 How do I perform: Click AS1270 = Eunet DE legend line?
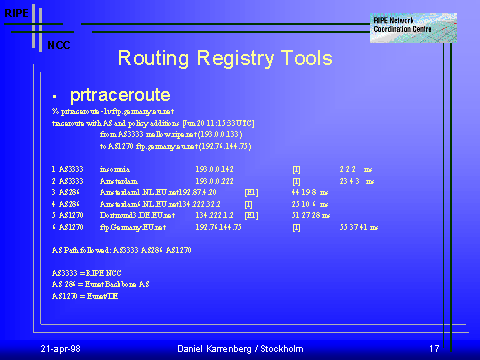pyautogui.click(x=85, y=296)
